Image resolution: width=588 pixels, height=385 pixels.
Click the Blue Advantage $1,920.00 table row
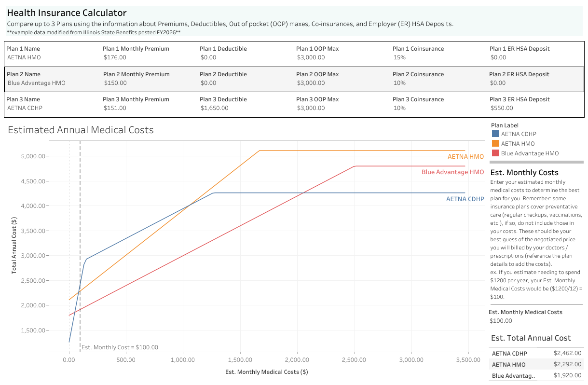tap(535, 376)
